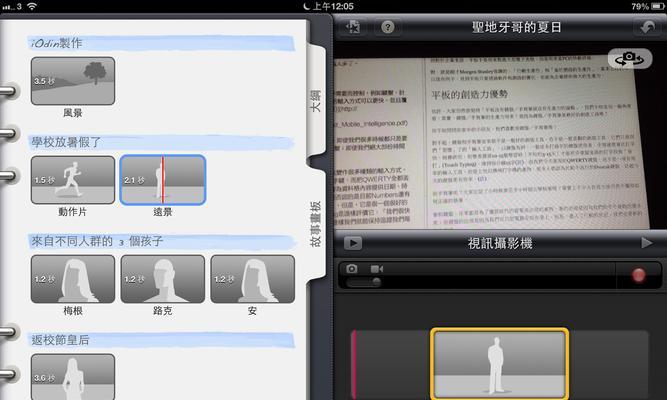Screen dimensions: 667x400
Task: Tap the 聖地牙哥的夏日 project title
Action: click(x=516, y=27)
